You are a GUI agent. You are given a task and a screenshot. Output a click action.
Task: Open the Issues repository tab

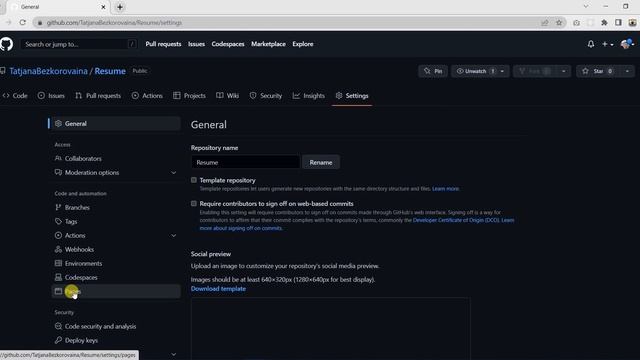(51, 96)
